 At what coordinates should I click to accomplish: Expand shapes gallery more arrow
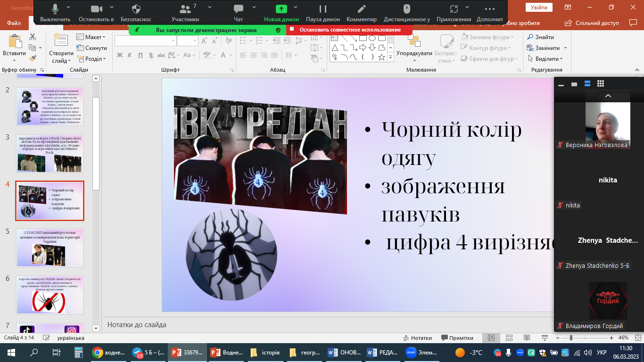tap(390, 58)
